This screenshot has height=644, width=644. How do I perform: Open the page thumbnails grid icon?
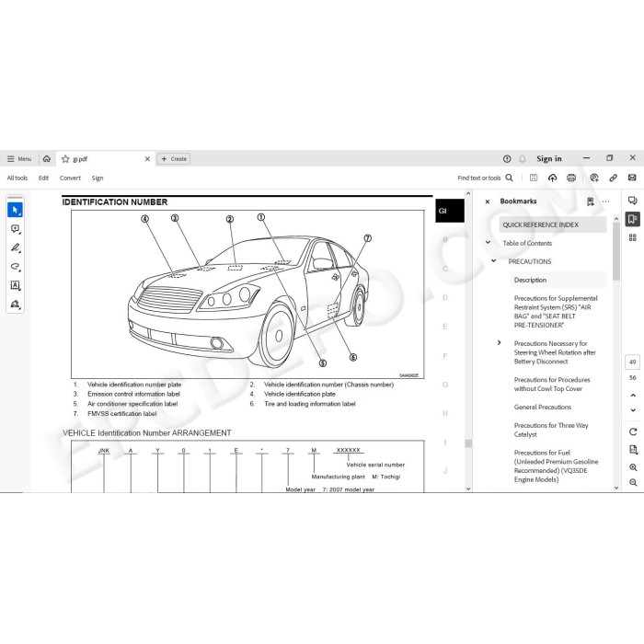(x=633, y=237)
